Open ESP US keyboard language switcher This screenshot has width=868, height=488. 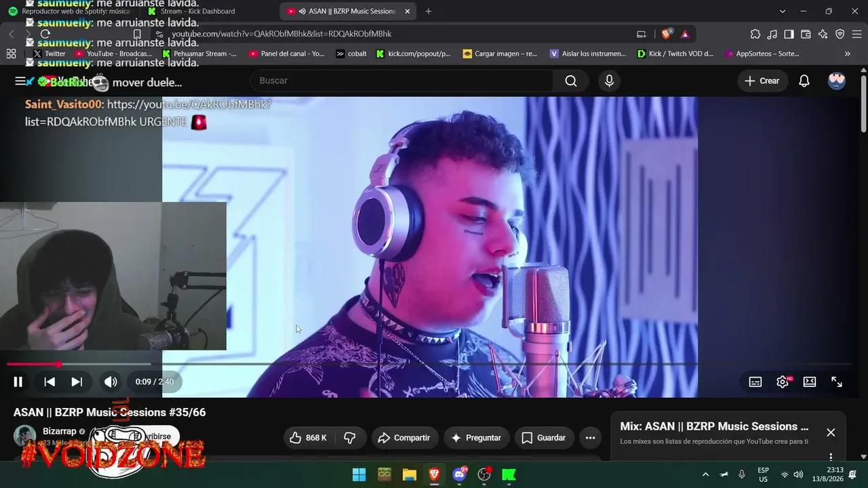pos(763,474)
